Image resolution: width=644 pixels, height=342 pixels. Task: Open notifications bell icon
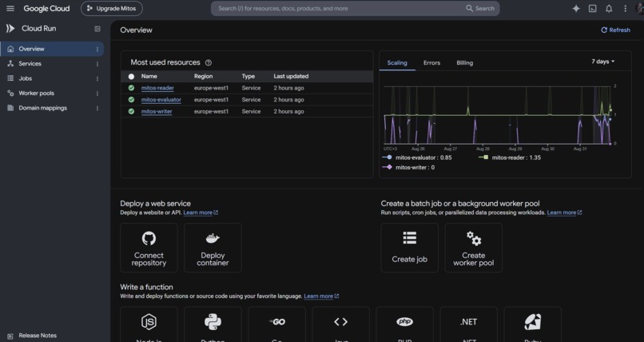tap(609, 8)
